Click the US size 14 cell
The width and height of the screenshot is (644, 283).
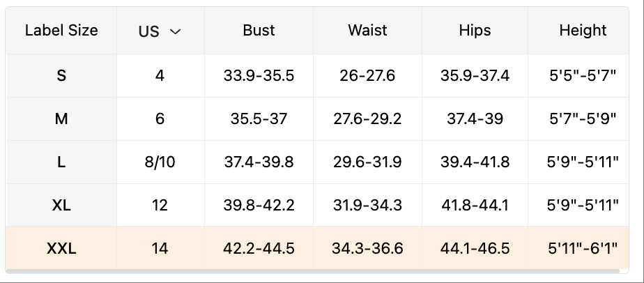[x=160, y=248]
